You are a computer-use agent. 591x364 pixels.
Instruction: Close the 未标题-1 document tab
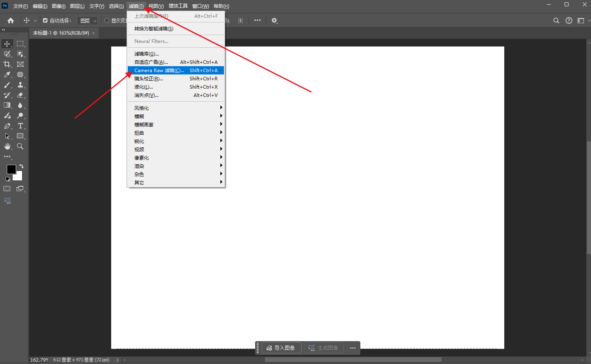point(93,33)
